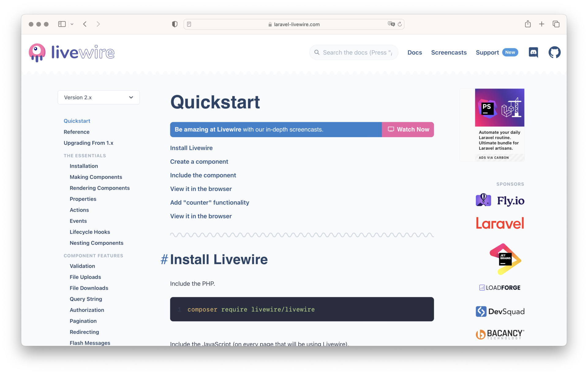The width and height of the screenshot is (588, 374).
Task: Open the Version 2.x dropdown
Action: tap(98, 97)
